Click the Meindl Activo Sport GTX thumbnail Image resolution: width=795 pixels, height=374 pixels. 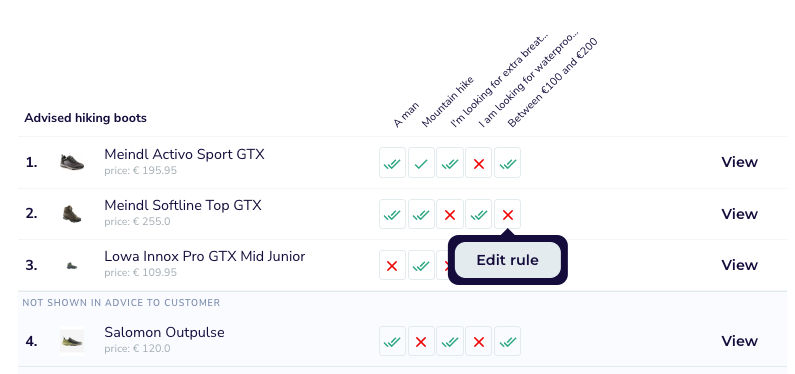point(72,163)
